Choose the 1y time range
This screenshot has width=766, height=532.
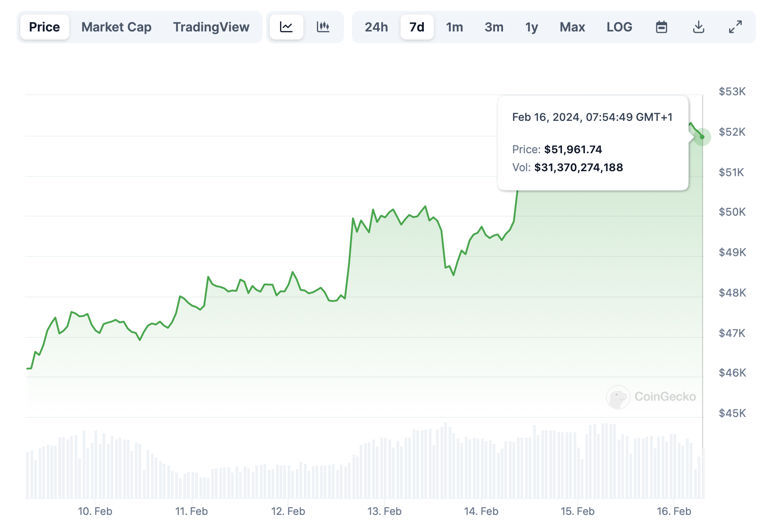tap(531, 27)
